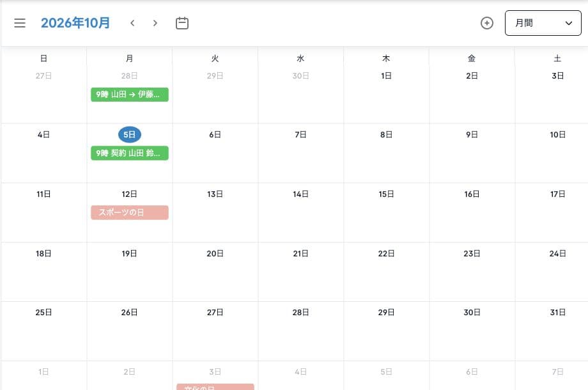Add a new event with plus icon
This screenshot has height=390, width=588.
coord(487,23)
